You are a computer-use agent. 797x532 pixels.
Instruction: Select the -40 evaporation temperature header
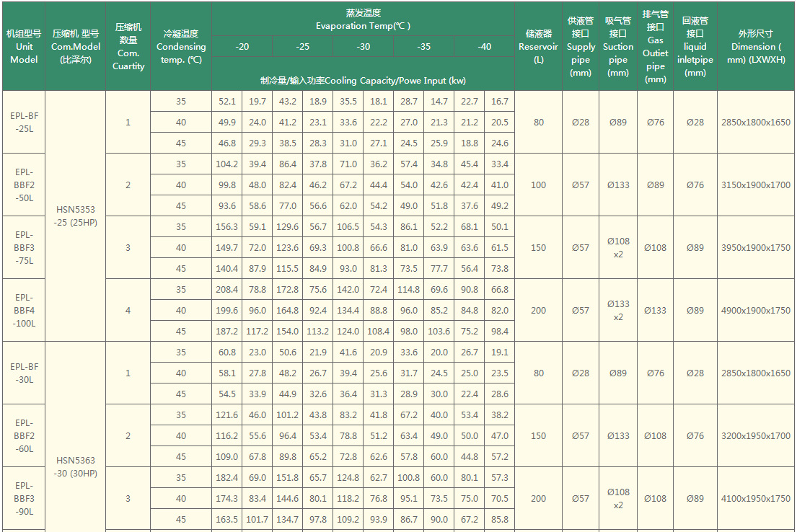coord(485,46)
